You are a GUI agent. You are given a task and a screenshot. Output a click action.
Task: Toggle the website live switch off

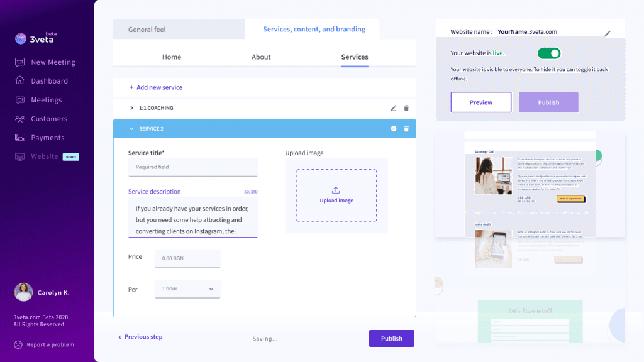[x=549, y=53]
